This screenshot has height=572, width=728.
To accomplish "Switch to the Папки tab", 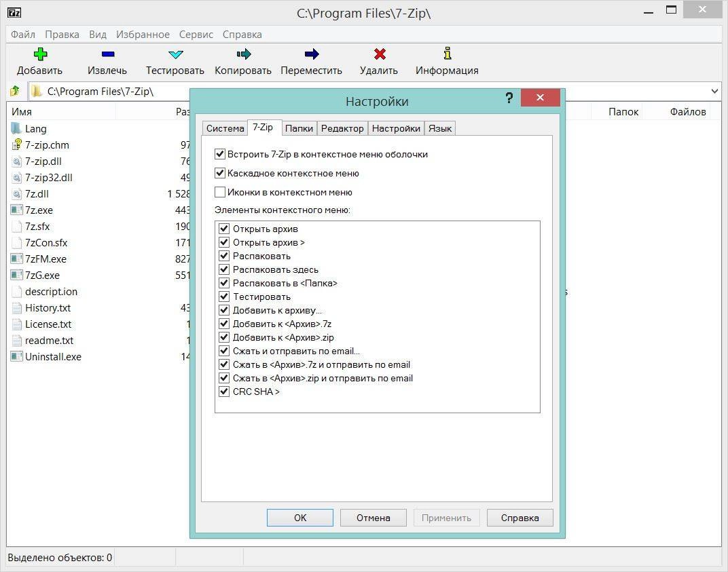I will 299,128.
